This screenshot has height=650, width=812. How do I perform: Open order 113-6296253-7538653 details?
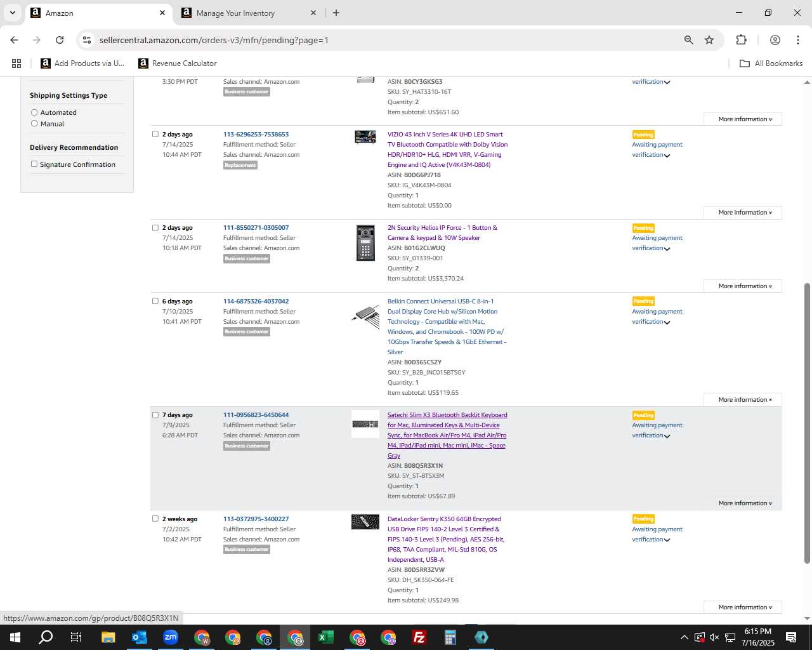click(x=256, y=134)
